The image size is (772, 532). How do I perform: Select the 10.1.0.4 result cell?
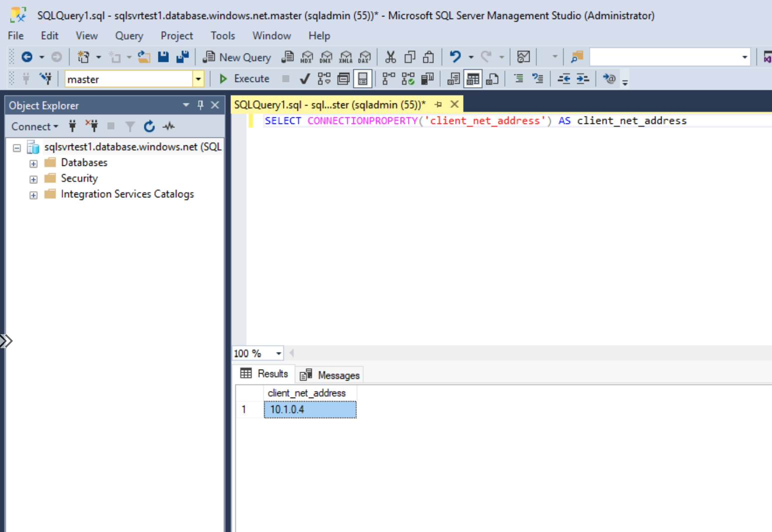(310, 410)
